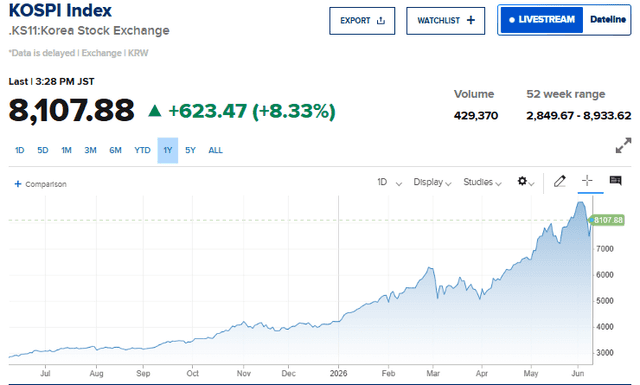Viewport: 640px width, 385px height.
Task: Add a Comparison symbol
Action: click(x=40, y=184)
